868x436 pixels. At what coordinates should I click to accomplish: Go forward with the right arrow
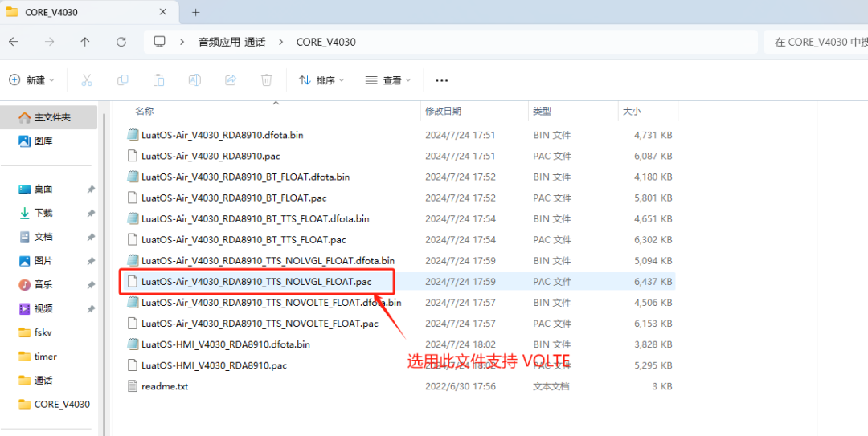click(x=49, y=42)
